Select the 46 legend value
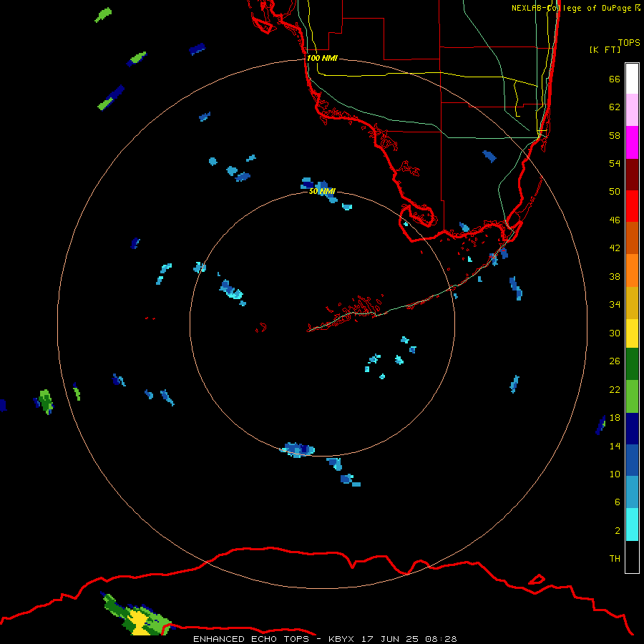The image size is (644, 644). click(615, 220)
